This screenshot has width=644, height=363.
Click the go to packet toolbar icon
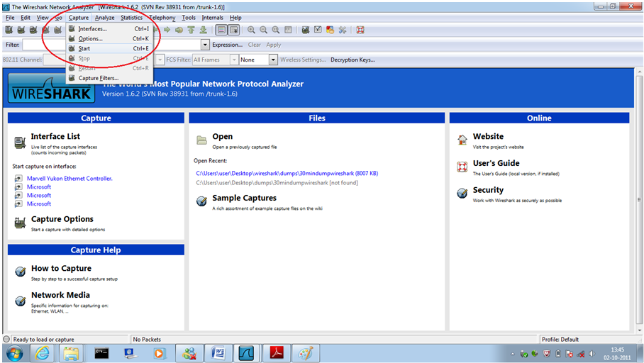[179, 30]
